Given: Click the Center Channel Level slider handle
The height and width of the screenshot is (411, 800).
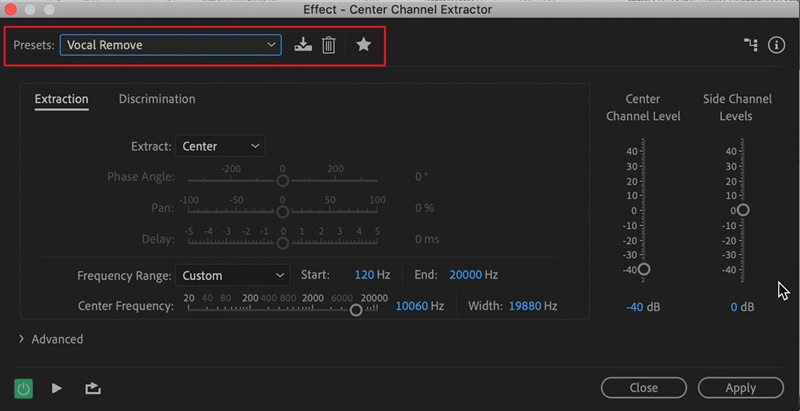Looking at the screenshot, I should 644,269.
